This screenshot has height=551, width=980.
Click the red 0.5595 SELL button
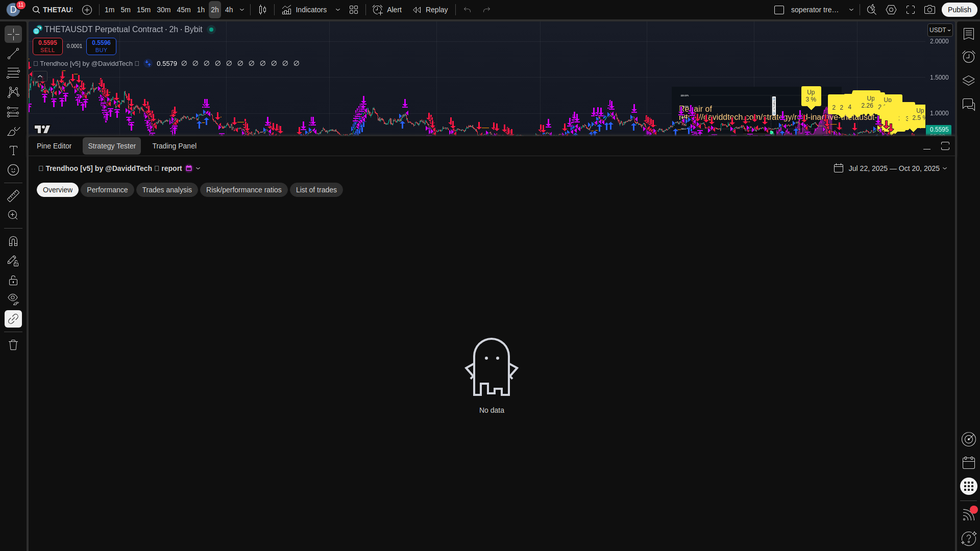click(47, 46)
